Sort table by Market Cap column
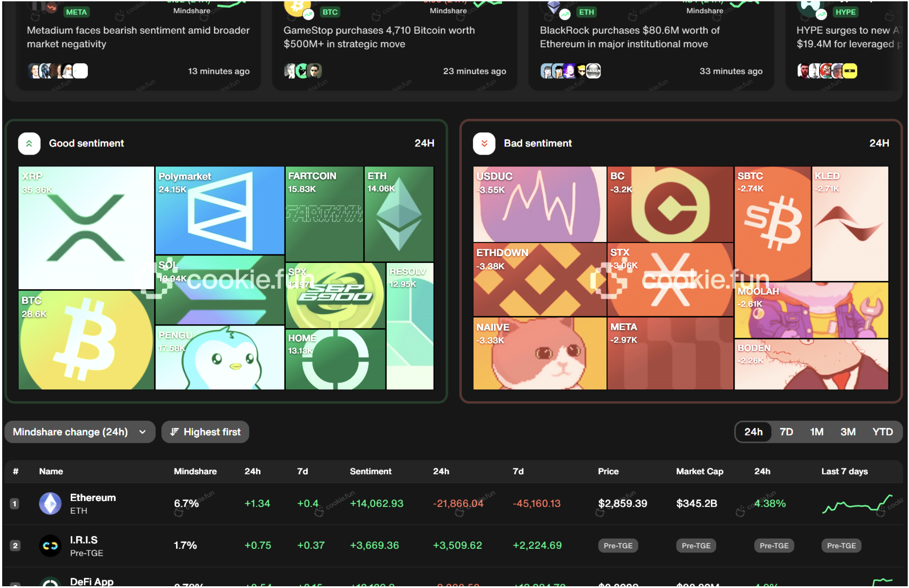Image resolution: width=909 pixels, height=588 pixels. (699, 471)
